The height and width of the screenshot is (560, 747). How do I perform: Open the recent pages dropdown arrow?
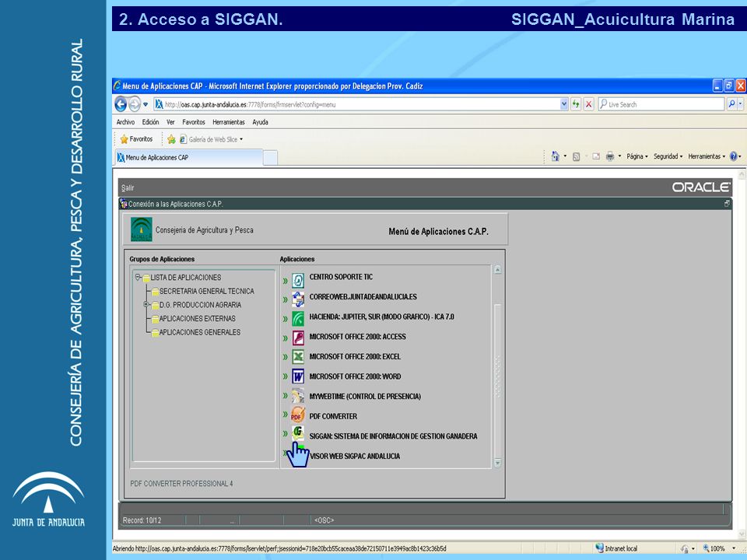coord(146,104)
